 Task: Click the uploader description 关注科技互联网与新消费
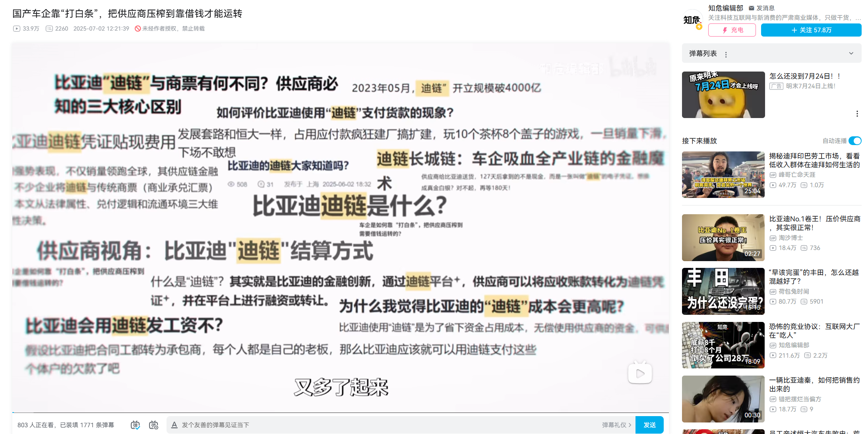(x=785, y=17)
